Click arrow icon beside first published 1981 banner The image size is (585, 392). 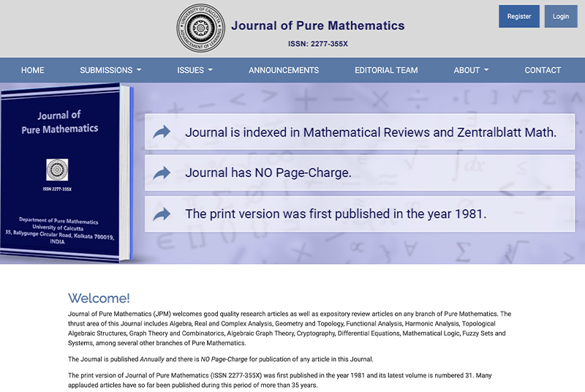coord(162,214)
